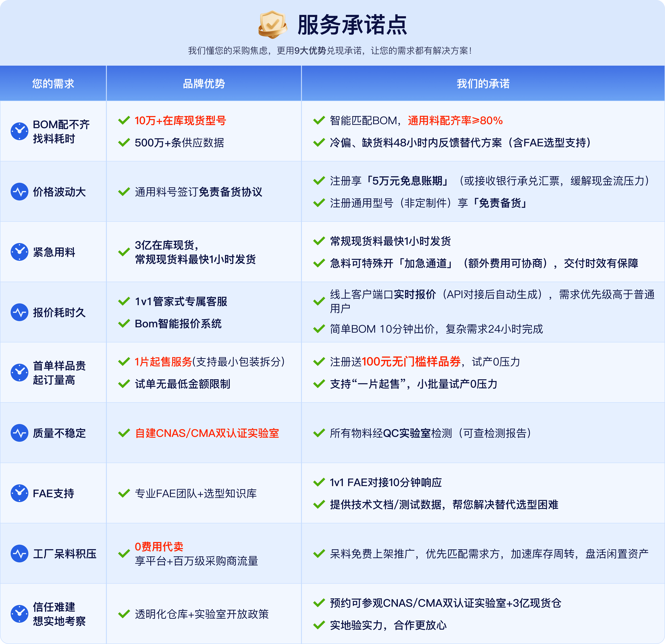Click the pulse icon next to 报价耗时久
Image resolution: width=665 pixels, height=644 pixels.
pos(20,312)
